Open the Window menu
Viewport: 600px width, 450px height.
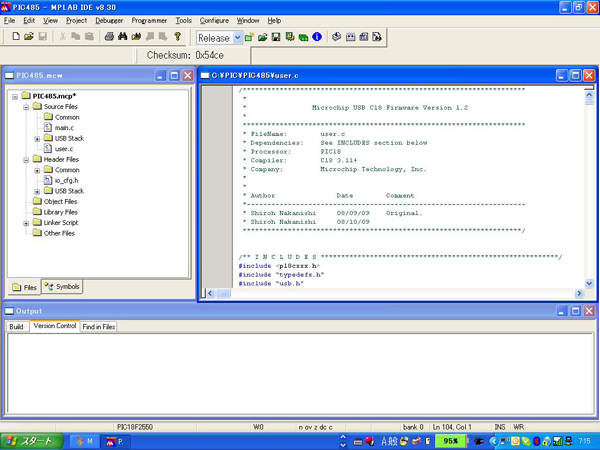(x=248, y=21)
